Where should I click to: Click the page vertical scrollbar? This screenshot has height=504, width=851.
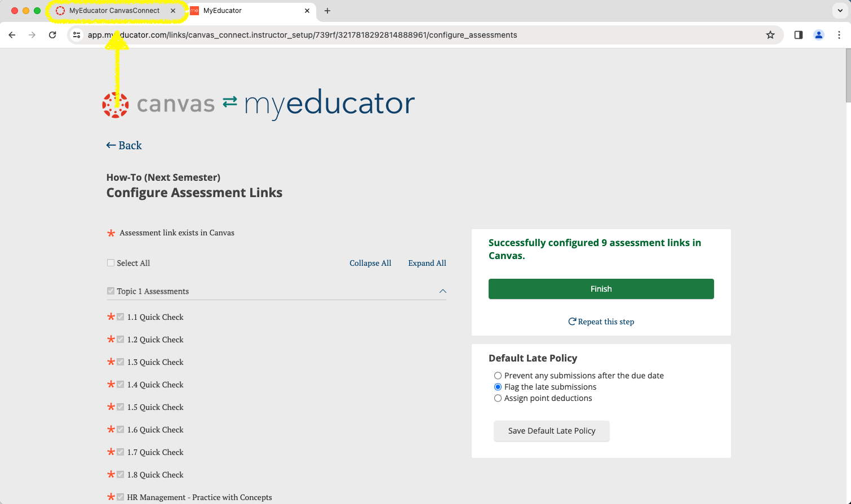point(848,75)
